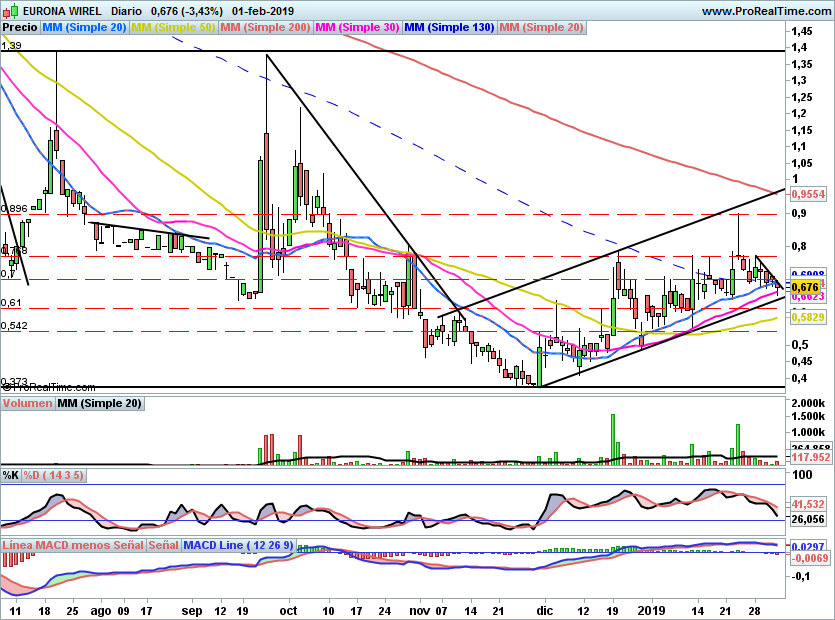Image resolution: width=835 pixels, height=620 pixels.
Task: Open MM (Simple 200) moving average settings
Action: click(x=265, y=28)
